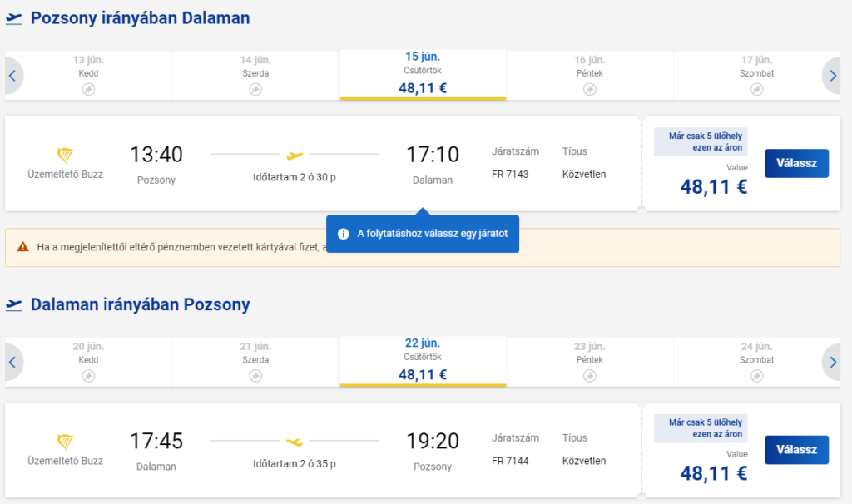Show later return dates with right arrow

click(832, 363)
